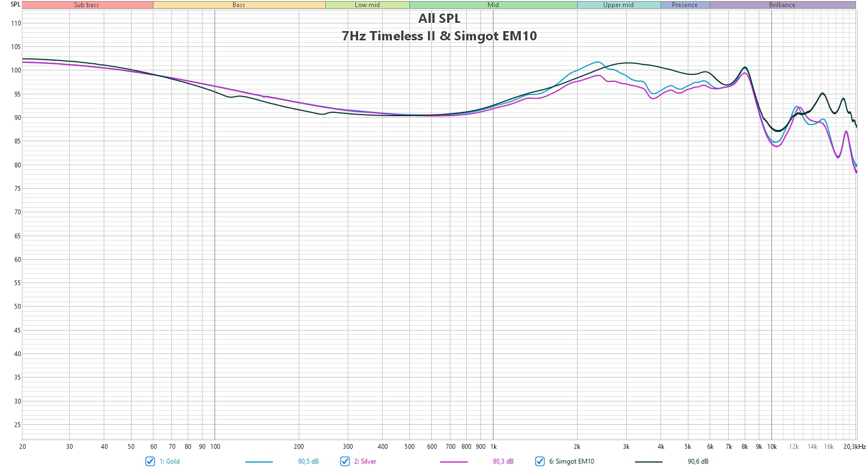The image size is (868, 468).
Task: Click the Simgot EM10 value '90,6 dB'
Action: point(698,461)
